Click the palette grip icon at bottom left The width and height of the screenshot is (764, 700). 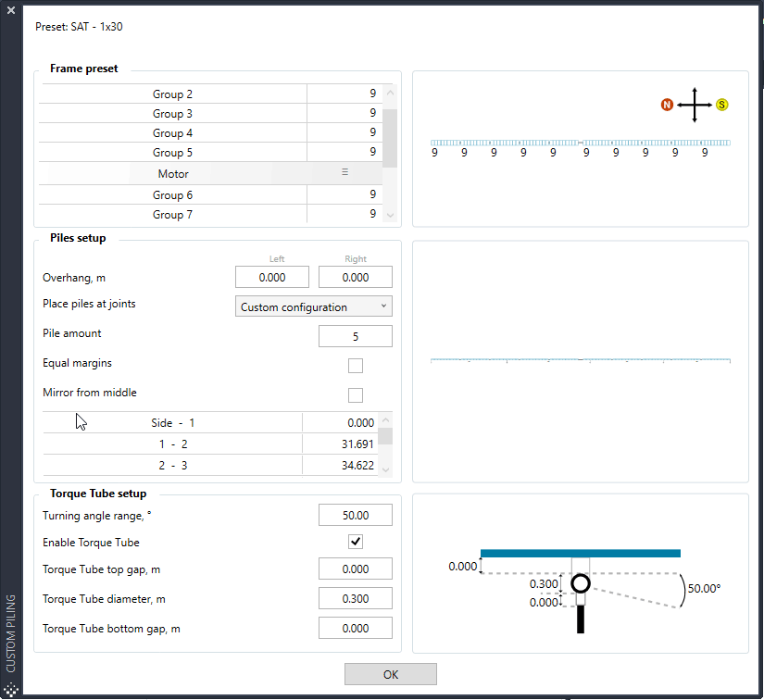11,689
